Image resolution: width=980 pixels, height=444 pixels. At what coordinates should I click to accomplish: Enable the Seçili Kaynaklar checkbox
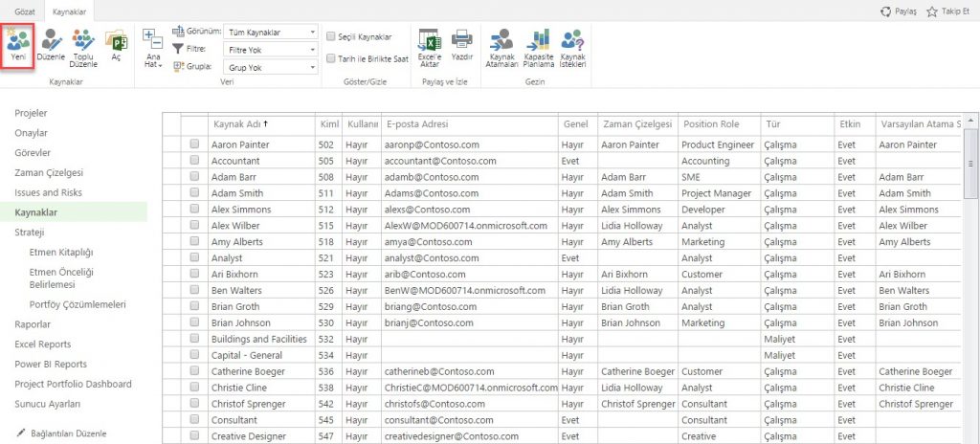coord(330,36)
